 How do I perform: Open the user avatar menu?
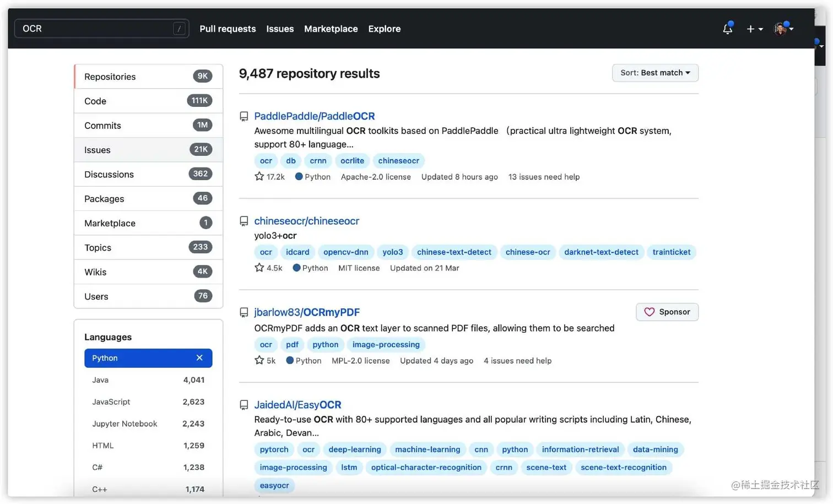pos(783,29)
